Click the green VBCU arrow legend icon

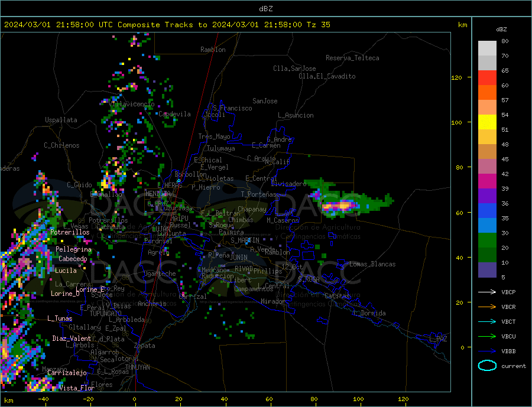[487, 337]
